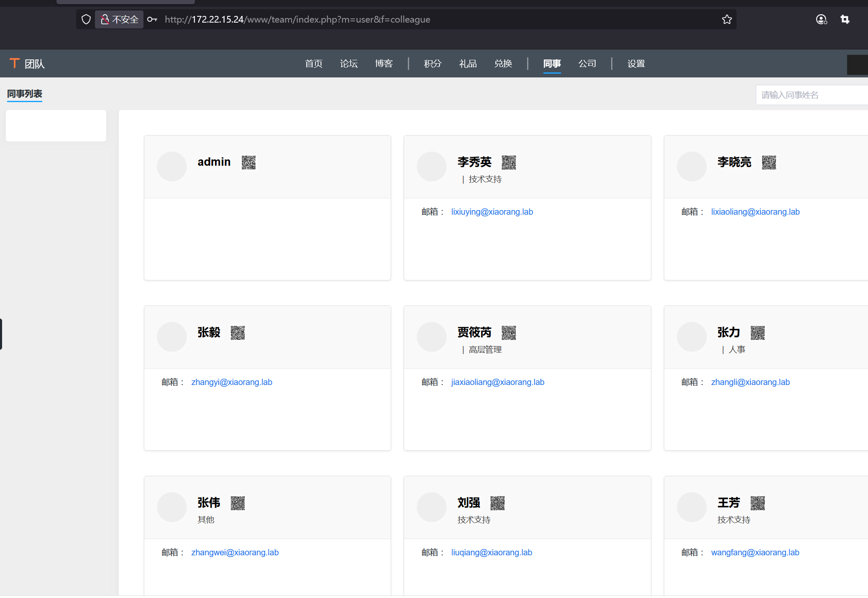The height and width of the screenshot is (598, 868).
Task: Open saved password key icon in address bar
Action: pyautogui.click(x=152, y=19)
